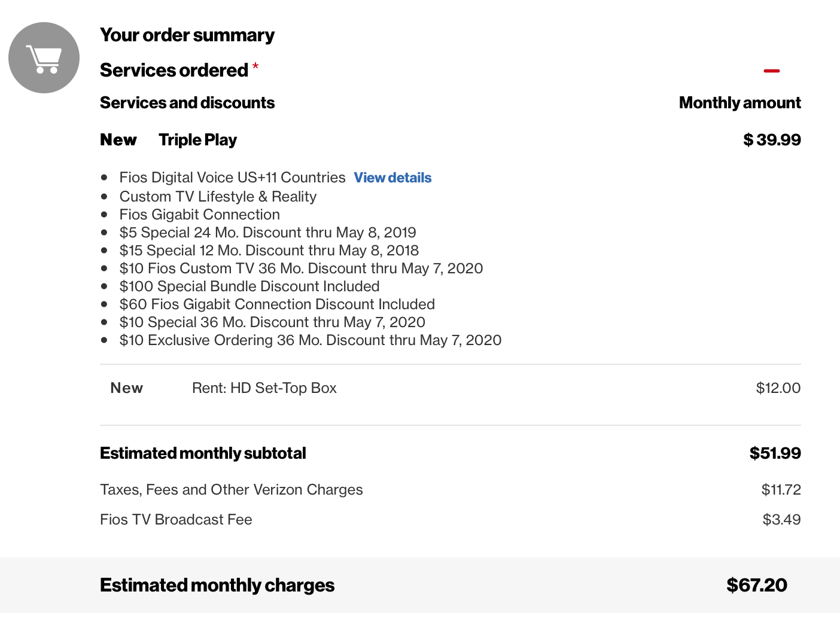Click Custom TV Lifestyle & Reality item
Viewport: 840px width, 622px height.
click(218, 197)
